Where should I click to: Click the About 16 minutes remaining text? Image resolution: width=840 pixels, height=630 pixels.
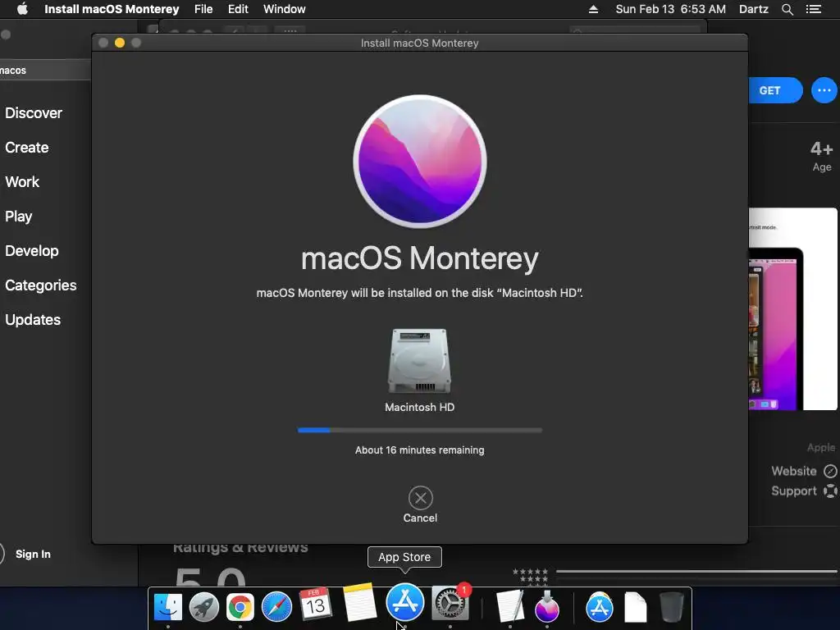point(419,450)
